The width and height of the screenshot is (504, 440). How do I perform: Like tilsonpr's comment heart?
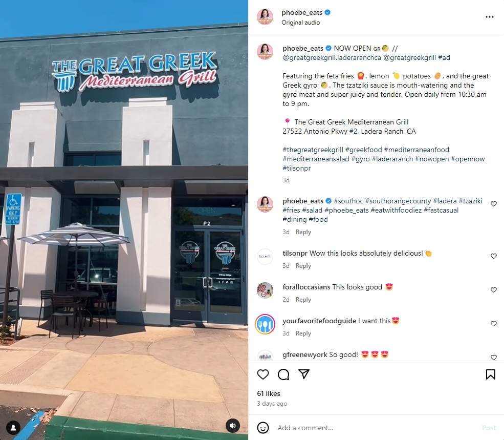click(494, 256)
